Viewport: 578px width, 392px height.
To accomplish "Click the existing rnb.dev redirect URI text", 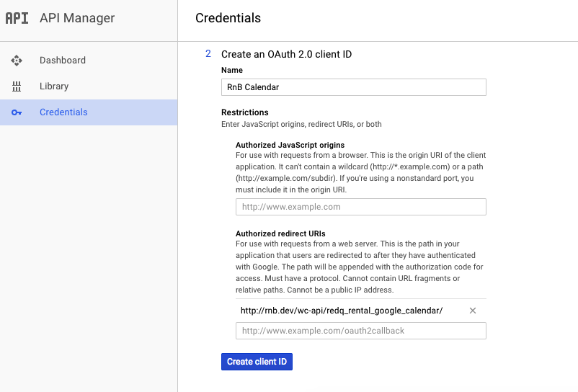I will [x=341, y=311].
